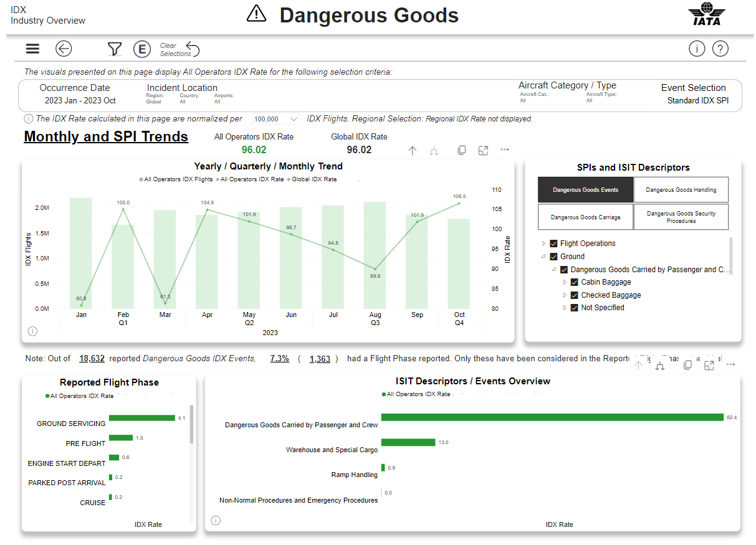Open the hamburger navigation menu
756x545 pixels.
[x=32, y=49]
